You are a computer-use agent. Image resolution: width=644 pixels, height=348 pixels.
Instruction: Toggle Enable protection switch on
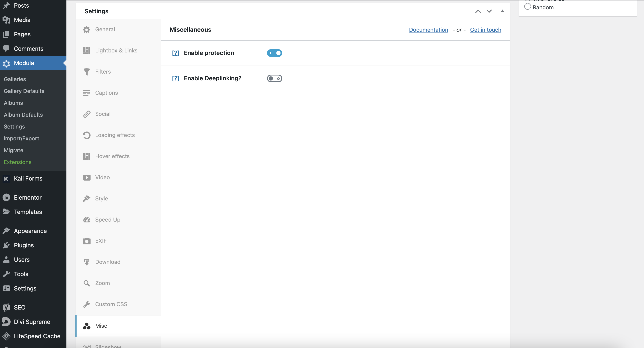pos(274,53)
